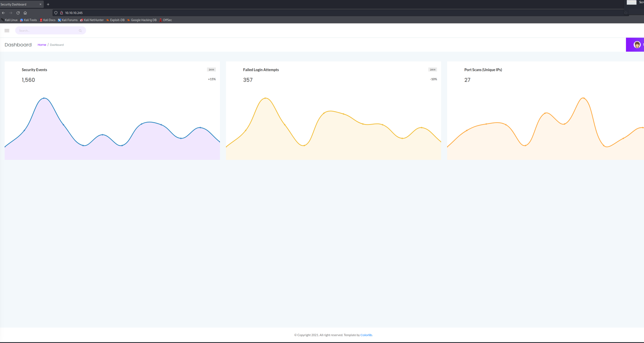This screenshot has height=343, width=644.
Task: Click the browser home icon
Action: coord(25,13)
